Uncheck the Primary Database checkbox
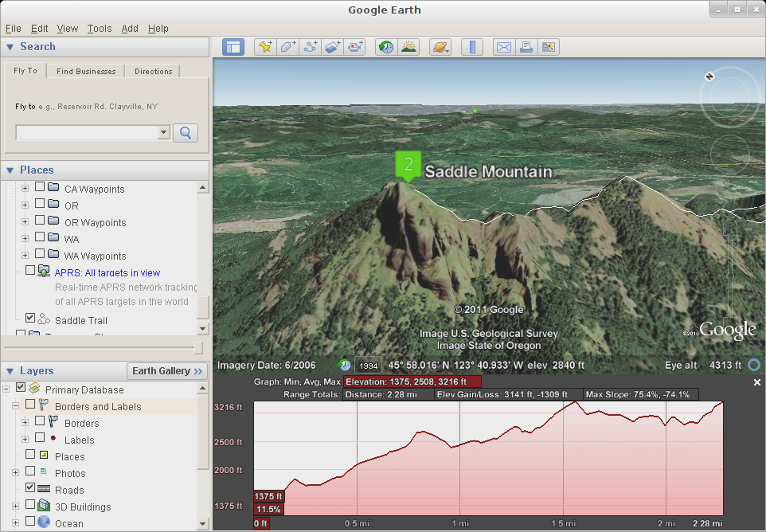The width and height of the screenshot is (766, 532). pyautogui.click(x=21, y=387)
